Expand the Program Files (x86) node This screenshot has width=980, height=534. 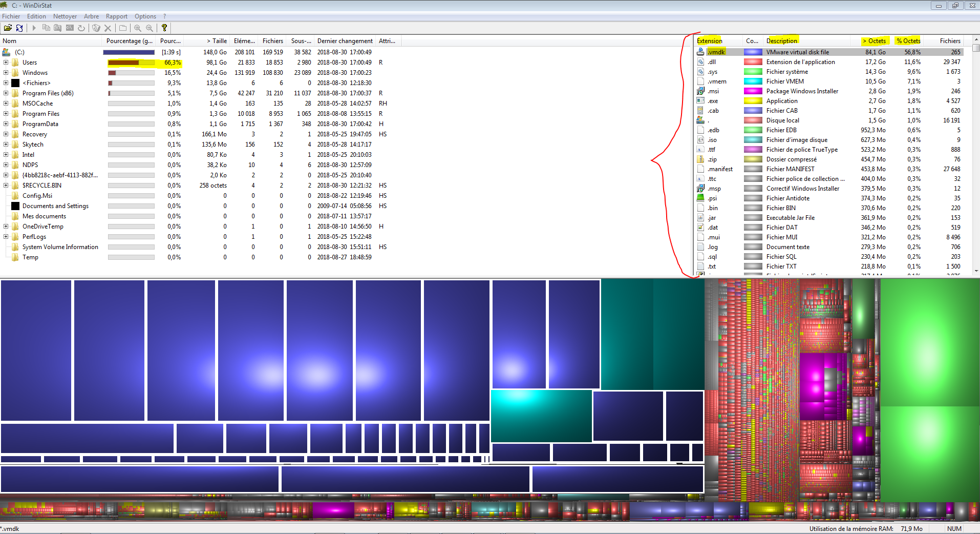[6, 93]
